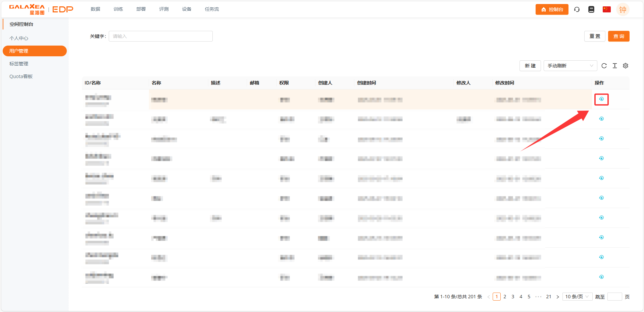Click the action icon in last table row
The width and height of the screenshot is (644, 312).
pyautogui.click(x=601, y=277)
